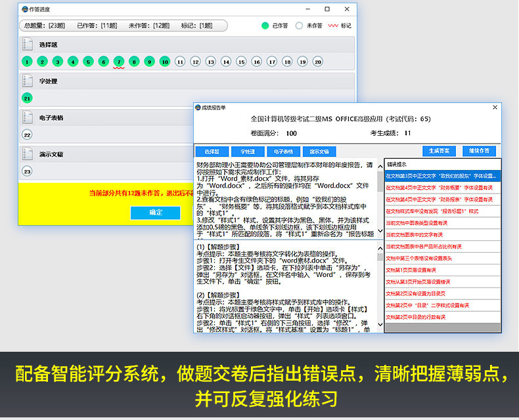Click the 未作答 empty legend circle
The image size is (519, 420).
pos(299,26)
